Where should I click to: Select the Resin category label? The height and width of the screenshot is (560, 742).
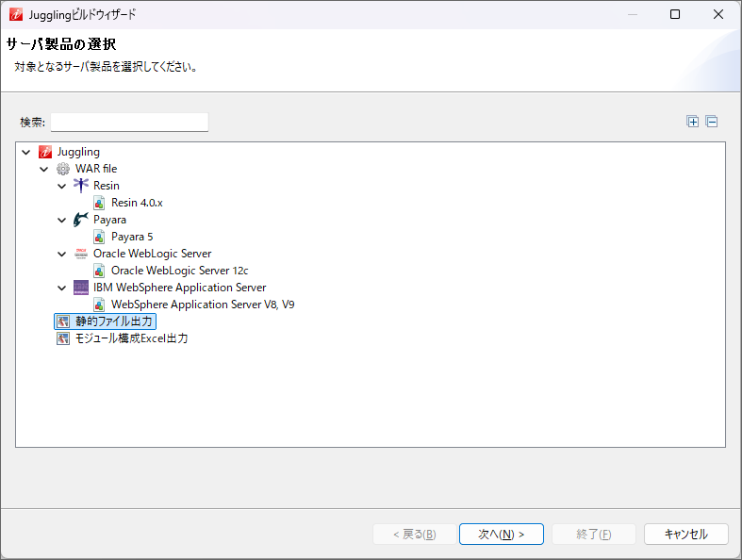pyautogui.click(x=107, y=186)
